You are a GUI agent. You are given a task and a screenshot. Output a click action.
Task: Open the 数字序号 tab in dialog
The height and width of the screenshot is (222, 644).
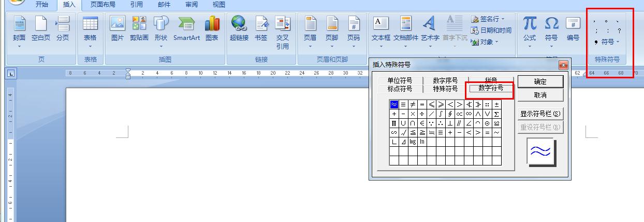[445, 80]
